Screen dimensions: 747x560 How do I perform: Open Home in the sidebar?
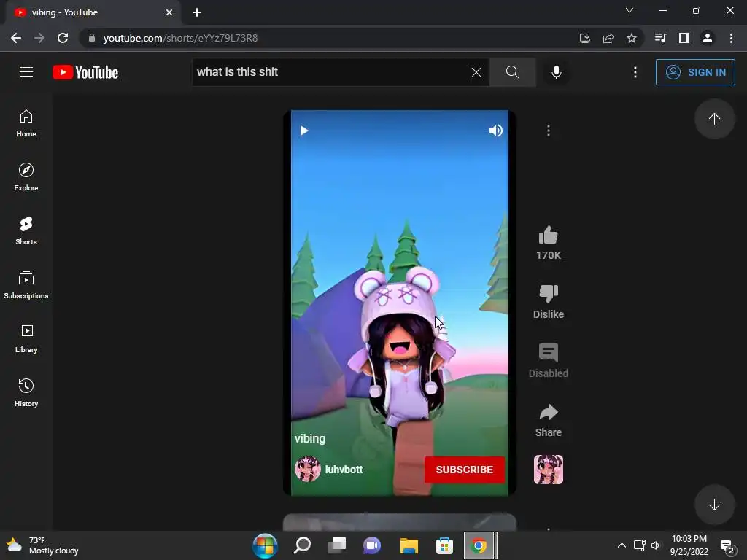pos(26,123)
